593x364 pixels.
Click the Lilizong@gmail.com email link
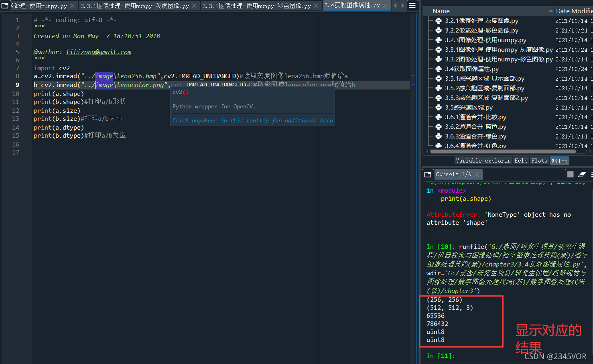pos(99,52)
